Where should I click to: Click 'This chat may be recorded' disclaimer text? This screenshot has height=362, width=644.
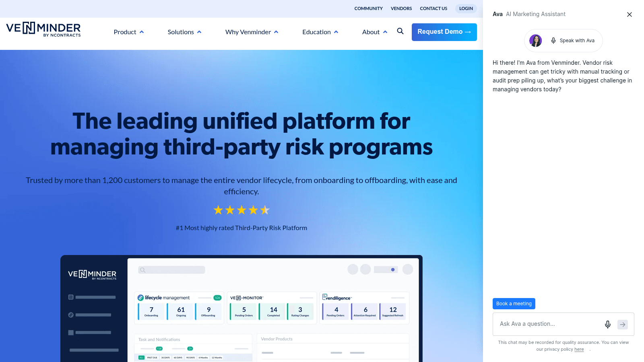[x=563, y=346]
